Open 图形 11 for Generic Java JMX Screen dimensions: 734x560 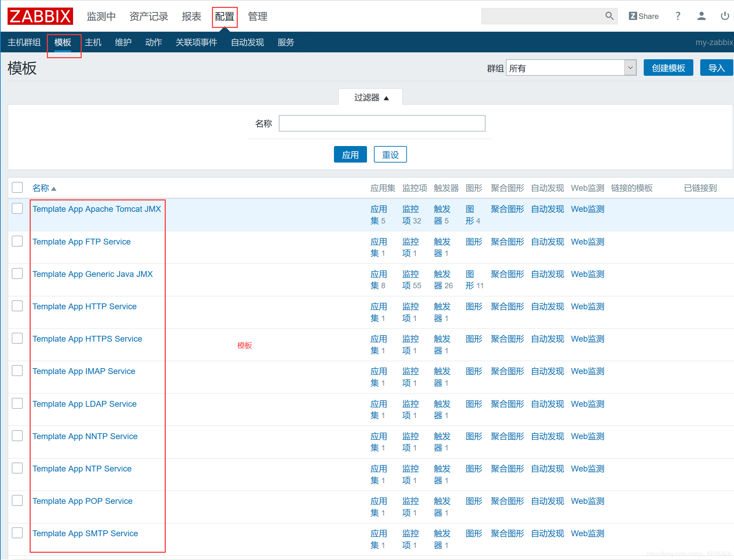click(x=475, y=280)
